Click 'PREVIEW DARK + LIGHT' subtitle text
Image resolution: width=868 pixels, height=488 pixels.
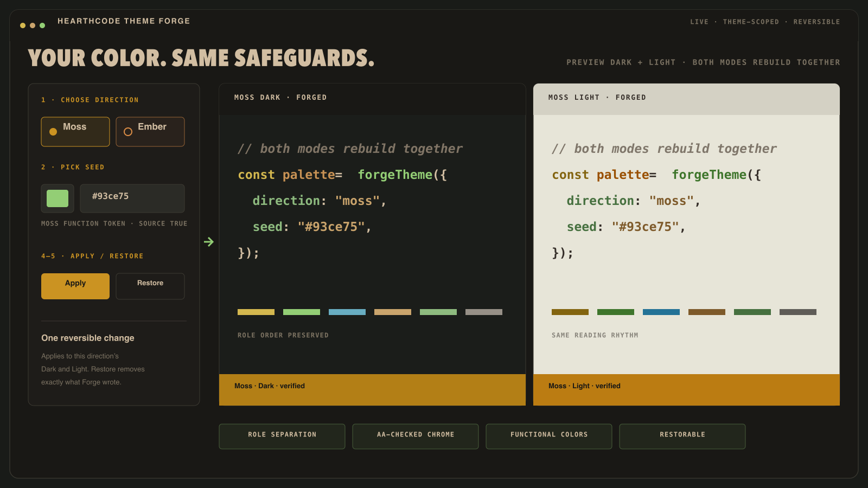tap(621, 62)
